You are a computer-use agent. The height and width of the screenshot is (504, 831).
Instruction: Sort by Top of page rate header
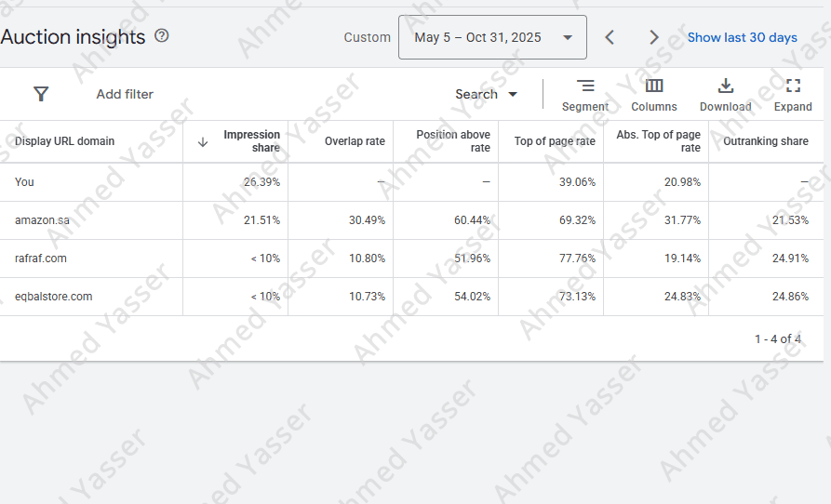pos(555,141)
